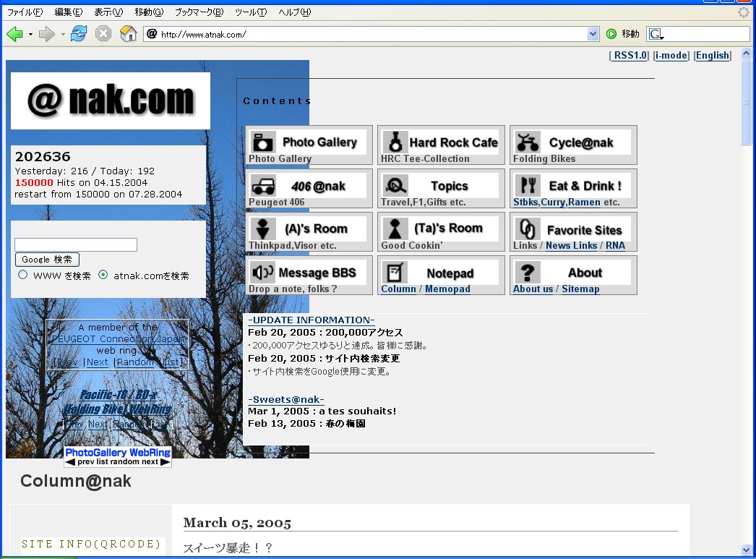Open the -Sweets@nak- link
Viewport: 756px width, 559px height.
tap(286, 400)
